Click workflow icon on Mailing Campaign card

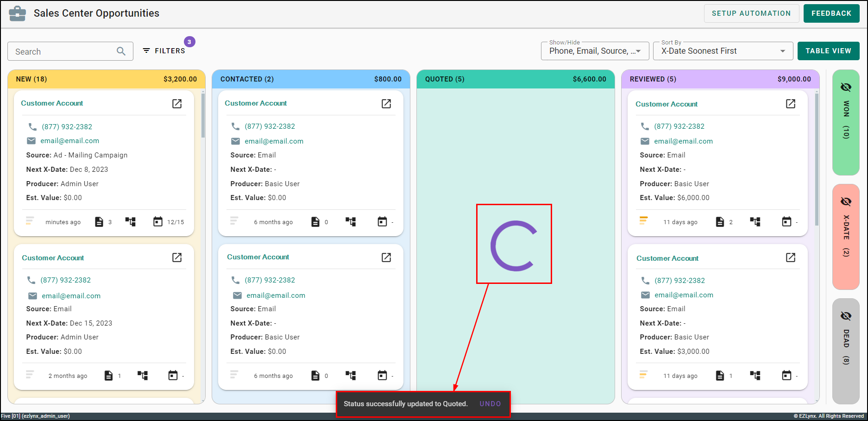(131, 222)
